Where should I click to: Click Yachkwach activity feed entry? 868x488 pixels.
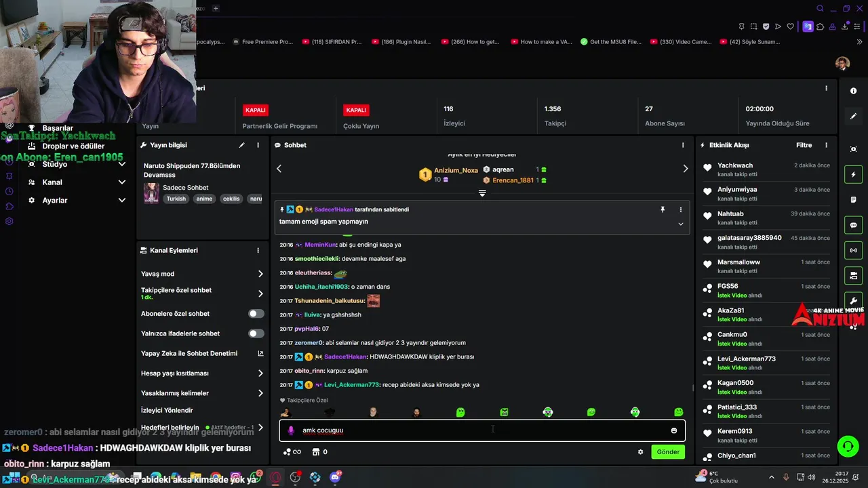tap(766, 169)
